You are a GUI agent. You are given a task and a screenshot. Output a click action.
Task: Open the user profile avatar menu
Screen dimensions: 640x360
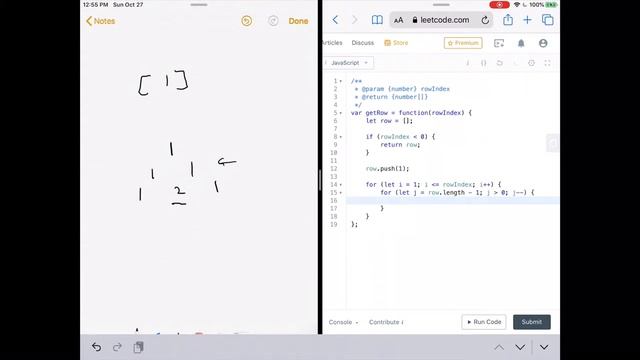coord(543,43)
